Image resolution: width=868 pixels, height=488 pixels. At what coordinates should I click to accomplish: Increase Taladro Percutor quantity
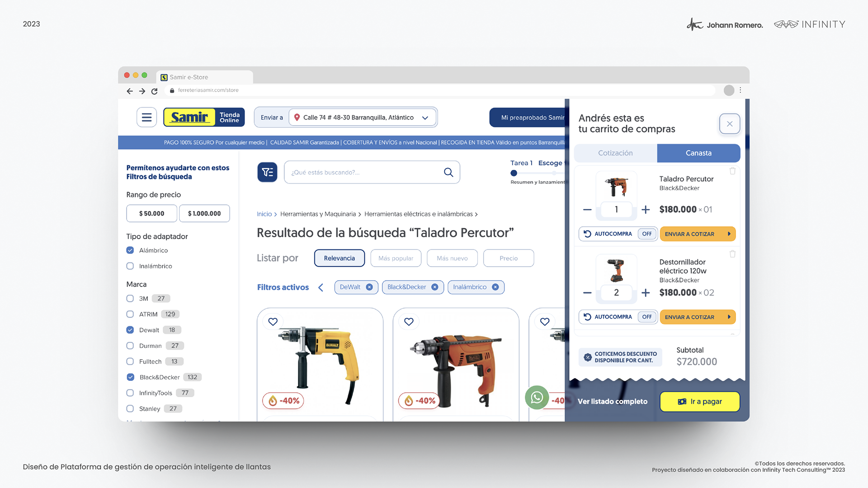[x=646, y=210]
